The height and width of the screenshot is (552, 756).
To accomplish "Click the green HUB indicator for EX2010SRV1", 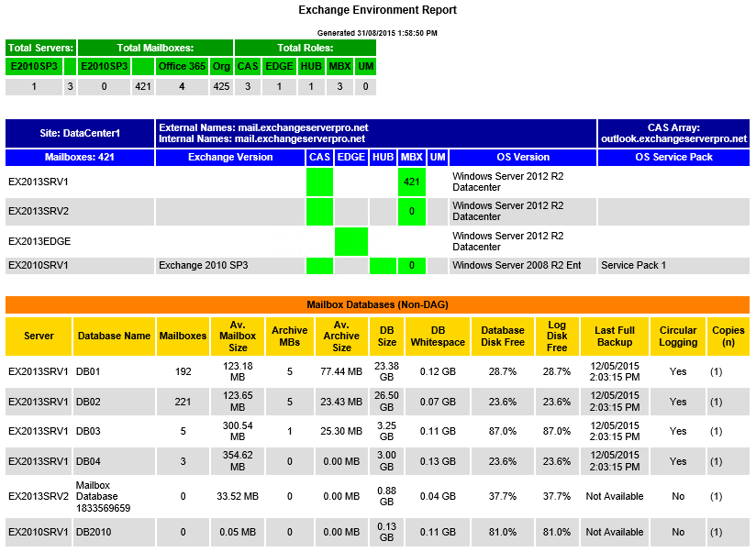I will [x=382, y=265].
